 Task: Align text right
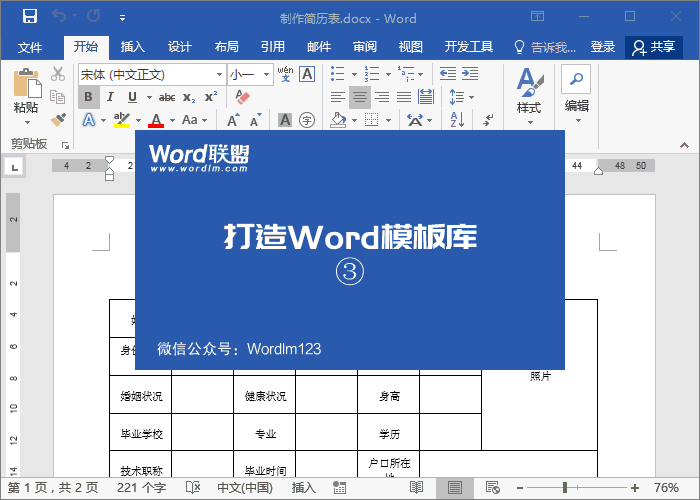pyautogui.click(x=382, y=97)
